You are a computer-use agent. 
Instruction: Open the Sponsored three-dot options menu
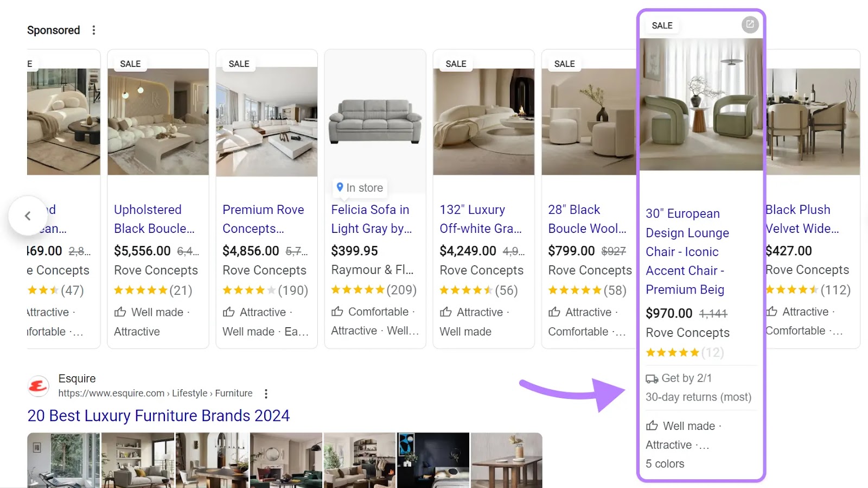click(94, 30)
